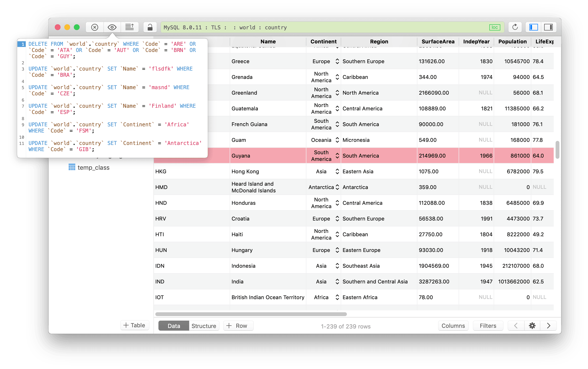Switch to the Data tab
This screenshot has height=369, width=588.
(x=174, y=326)
